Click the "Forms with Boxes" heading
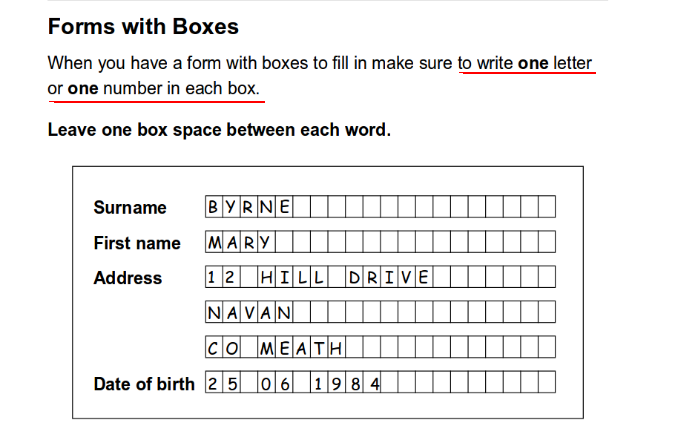 pos(143,25)
